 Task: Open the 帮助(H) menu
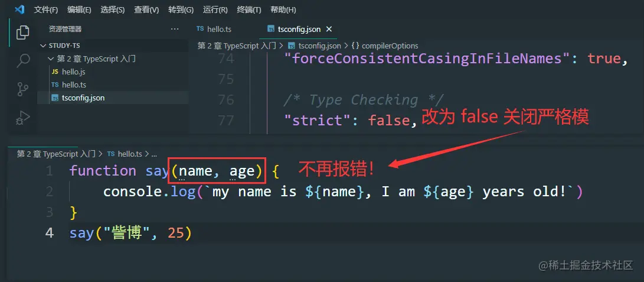coord(283,10)
